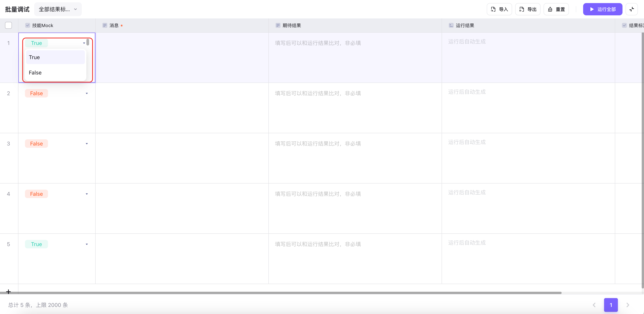Expand the row 2 False dropdown arrow
This screenshot has height=314, width=644.
click(87, 93)
